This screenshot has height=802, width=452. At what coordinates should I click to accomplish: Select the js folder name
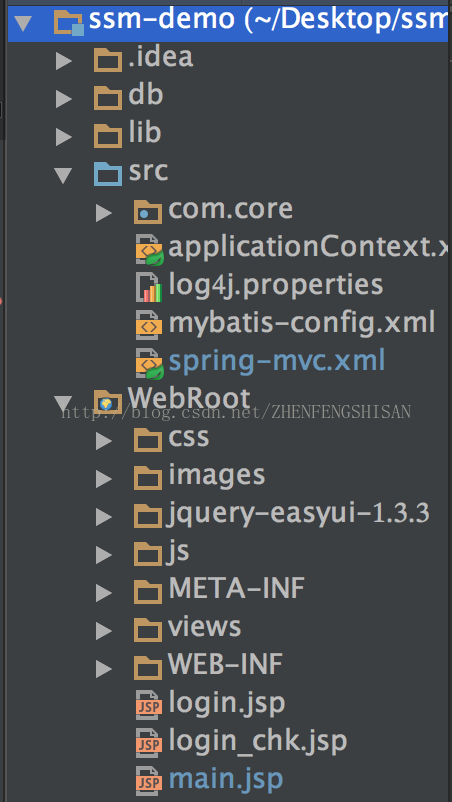(178, 553)
